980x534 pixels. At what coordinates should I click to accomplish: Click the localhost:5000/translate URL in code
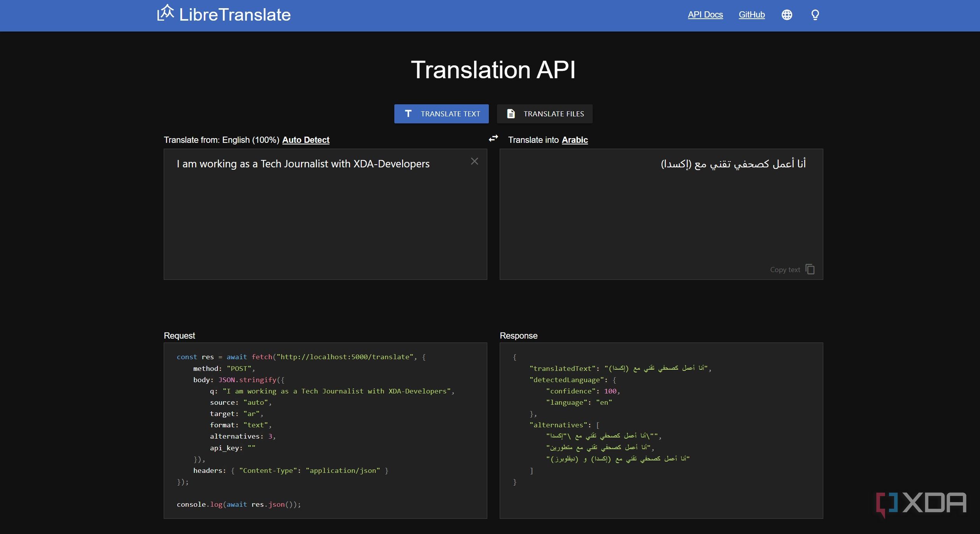pyautogui.click(x=345, y=357)
